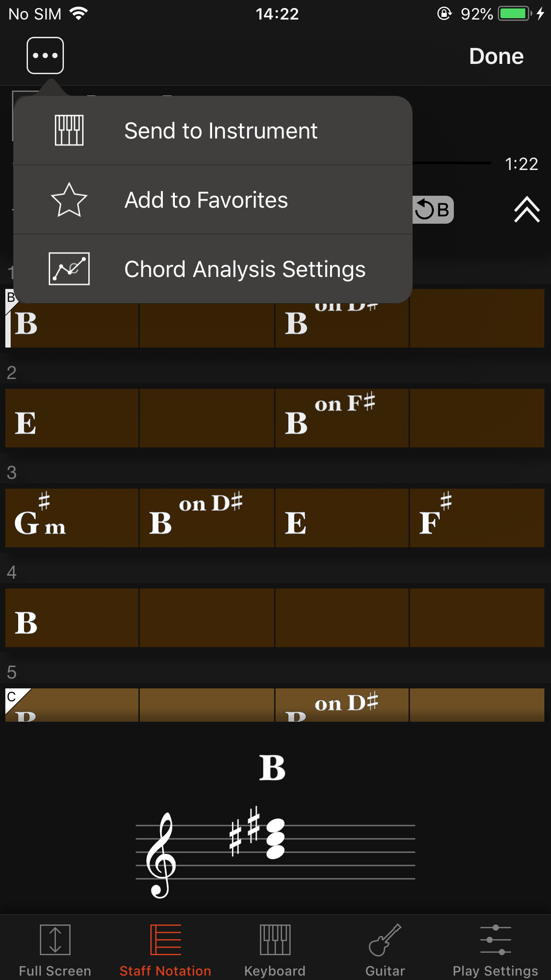Select the B on F# chord in measure 2
Viewport: 551px width, 980px height.
click(x=342, y=417)
